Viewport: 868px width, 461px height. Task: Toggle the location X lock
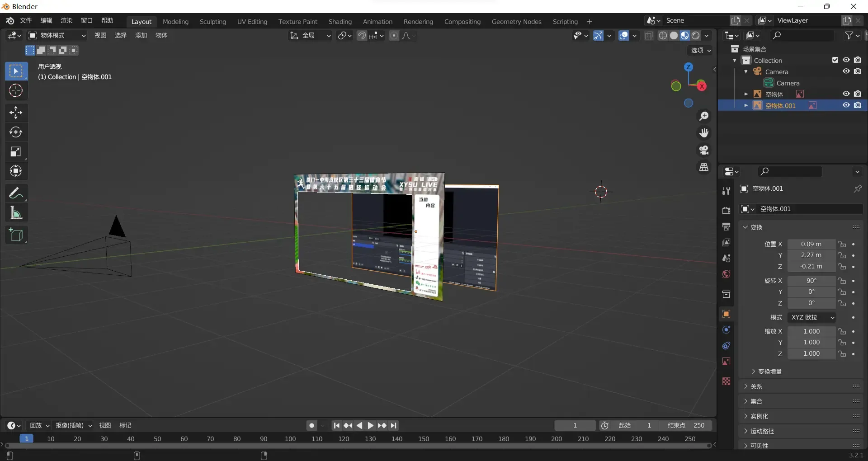(842, 244)
